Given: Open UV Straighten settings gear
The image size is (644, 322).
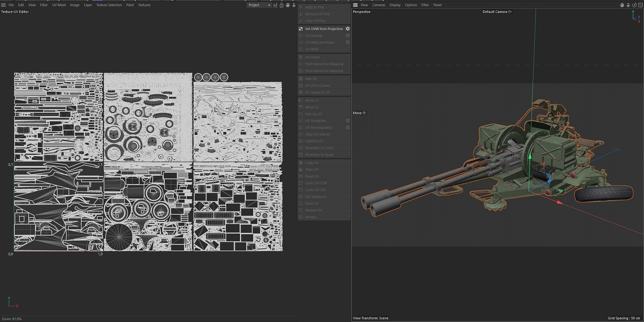Looking at the screenshot, I should [x=348, y=121].
